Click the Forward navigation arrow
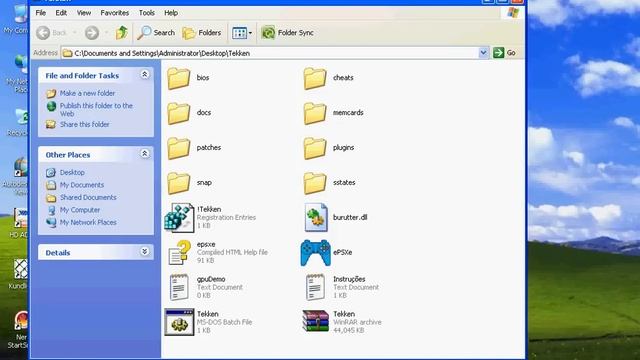This screenshot has height=360, width=640. (x=92, y=33)
